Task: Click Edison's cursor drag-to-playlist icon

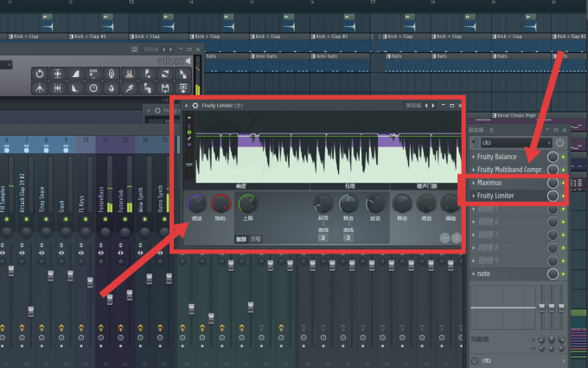Action: [183, 74]
